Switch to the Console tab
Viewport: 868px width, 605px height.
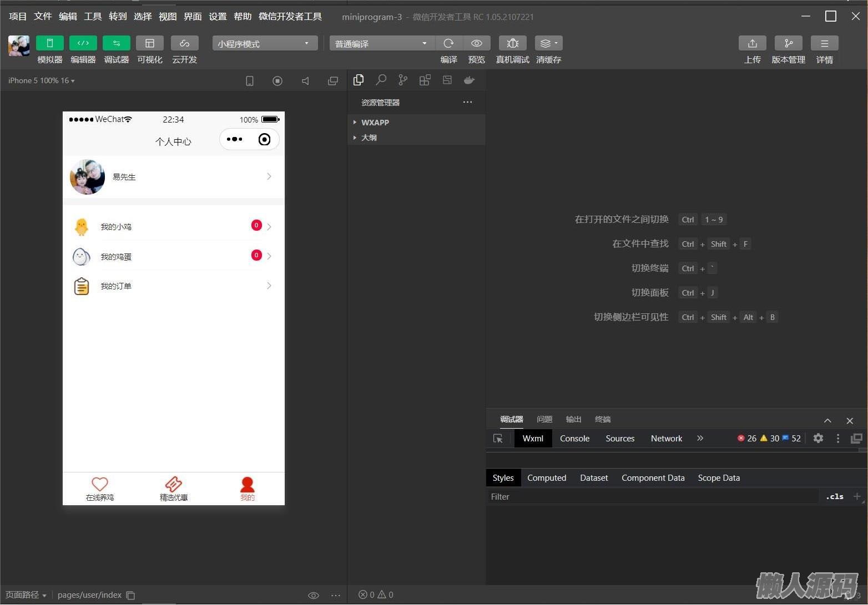tap(574, 439)
